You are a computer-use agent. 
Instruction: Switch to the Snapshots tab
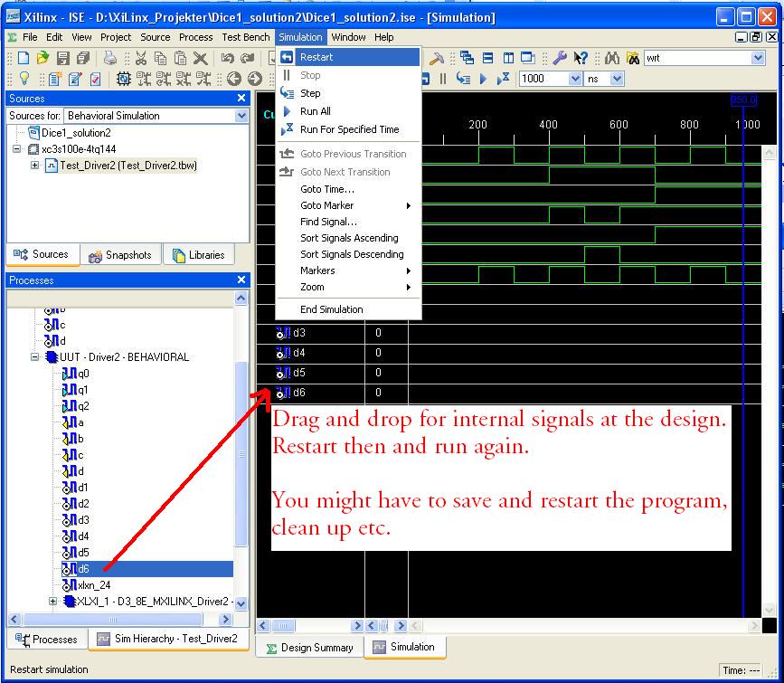[120, 255]
